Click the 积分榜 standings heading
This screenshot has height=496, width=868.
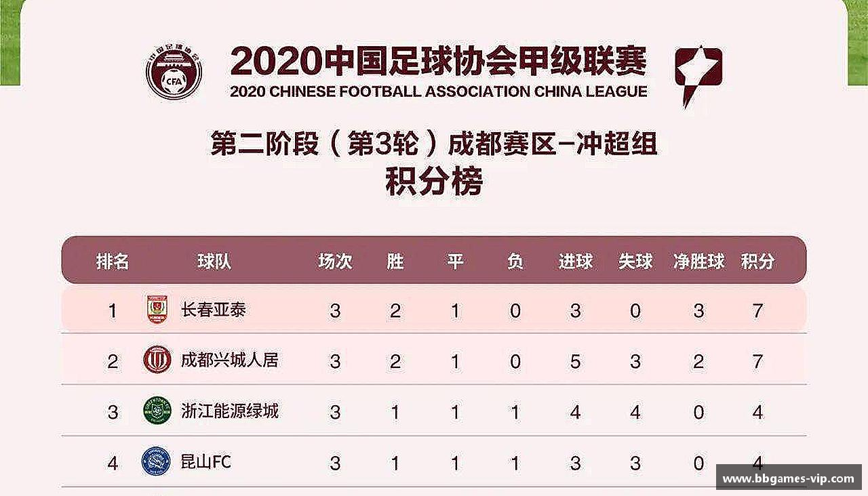[434, 183]
